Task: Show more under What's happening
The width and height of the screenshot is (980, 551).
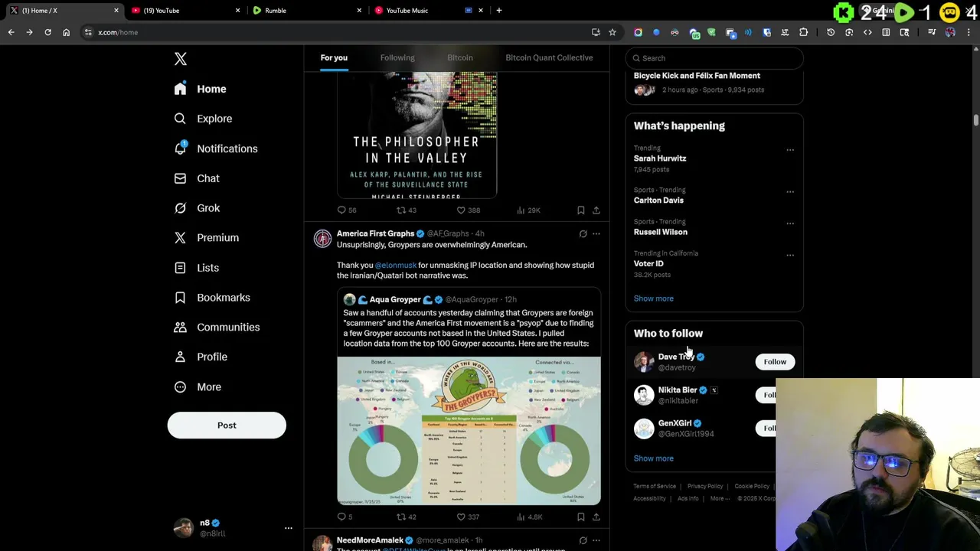Action: 654,298
